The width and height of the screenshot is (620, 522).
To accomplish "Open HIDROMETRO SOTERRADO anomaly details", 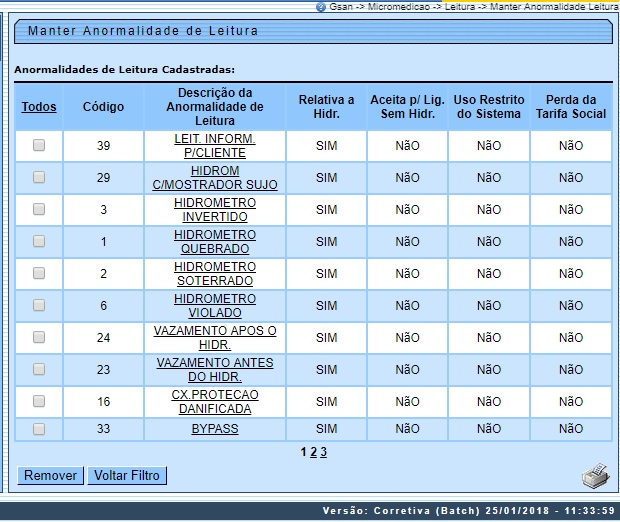I will point(215,274).
